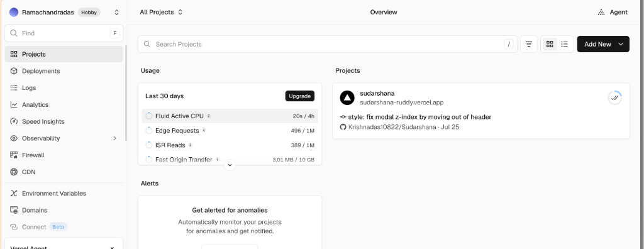
Task: Open Speed Insights
Action: [x=64, y=121]
